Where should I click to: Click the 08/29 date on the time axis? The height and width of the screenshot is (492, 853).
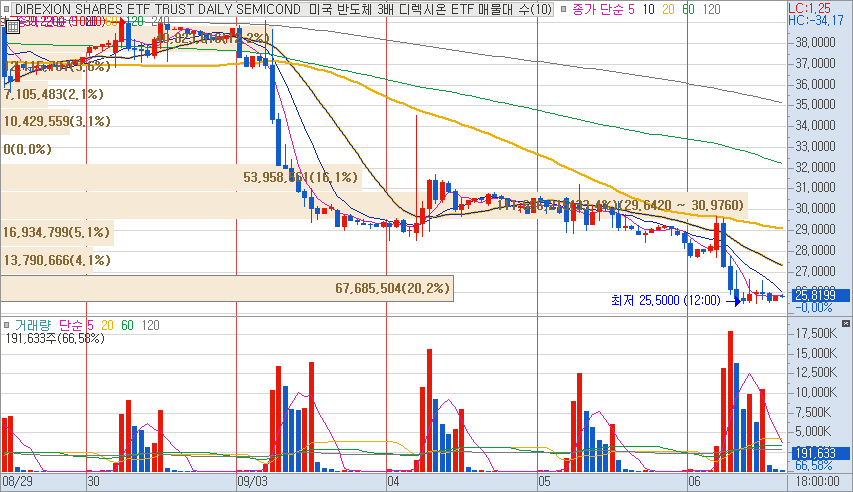[x=17, y=481]
